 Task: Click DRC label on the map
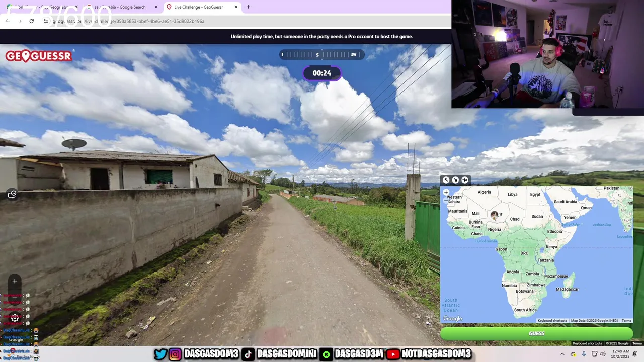tap(524, 253)
